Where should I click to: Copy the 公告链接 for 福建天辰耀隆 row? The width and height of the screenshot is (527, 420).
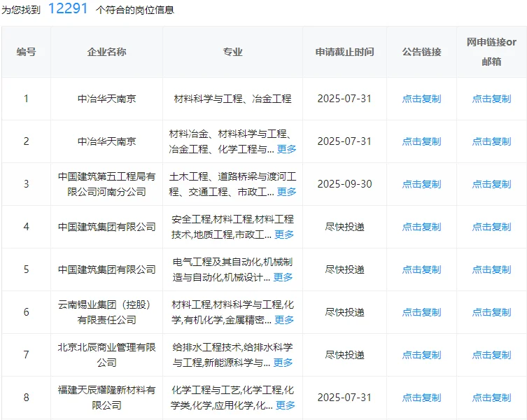click(421, 398)
